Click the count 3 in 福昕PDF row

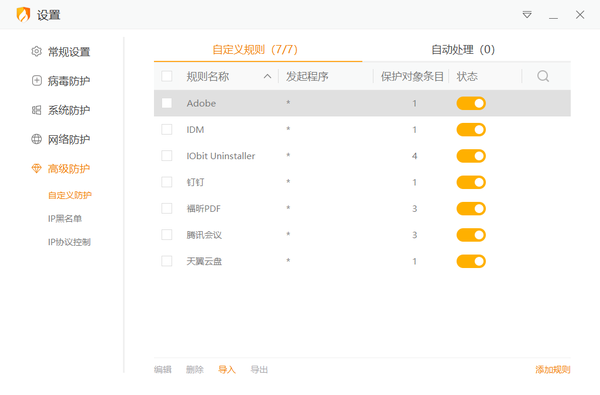tap(414, 209)
